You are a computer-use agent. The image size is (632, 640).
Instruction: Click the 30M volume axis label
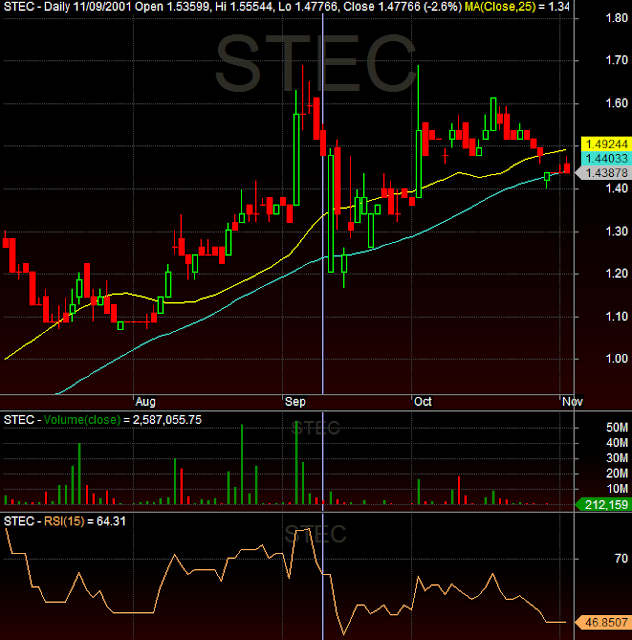(617, 458)
